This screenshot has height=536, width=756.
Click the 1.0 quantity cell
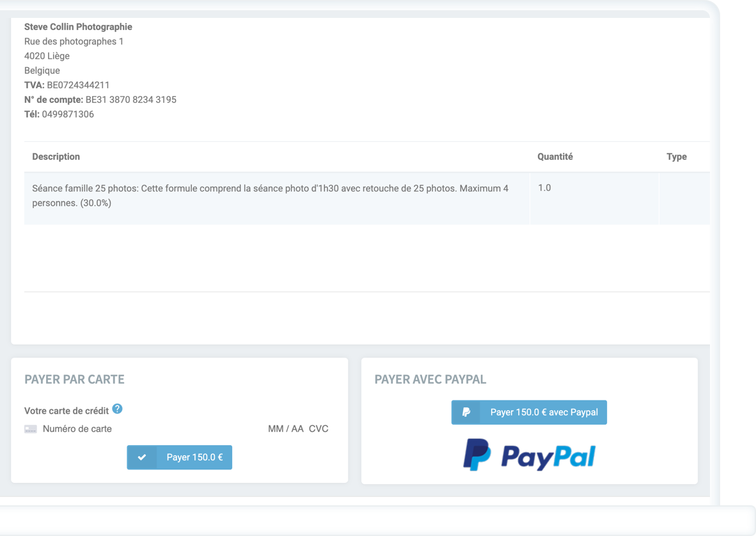544,188
